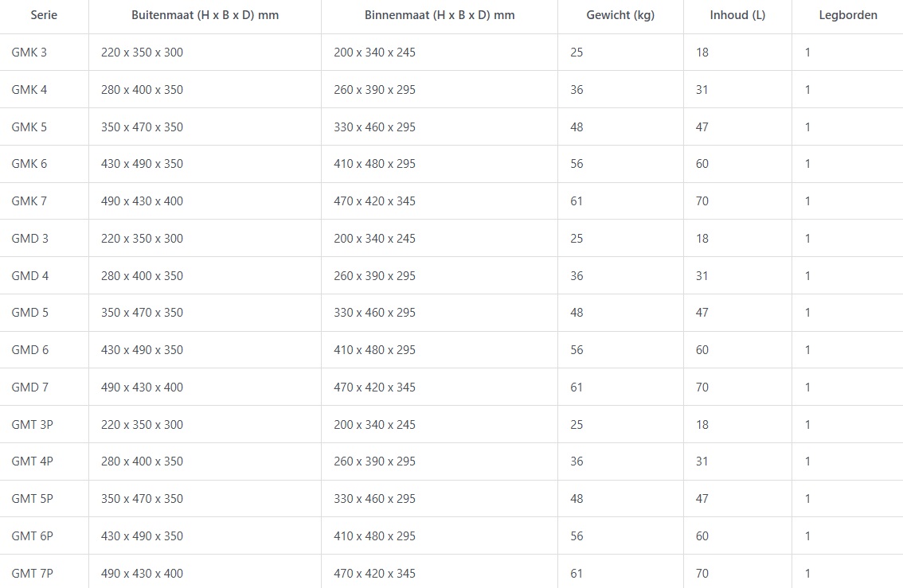Click the GMK 3 row label

[x=29, y=53]
